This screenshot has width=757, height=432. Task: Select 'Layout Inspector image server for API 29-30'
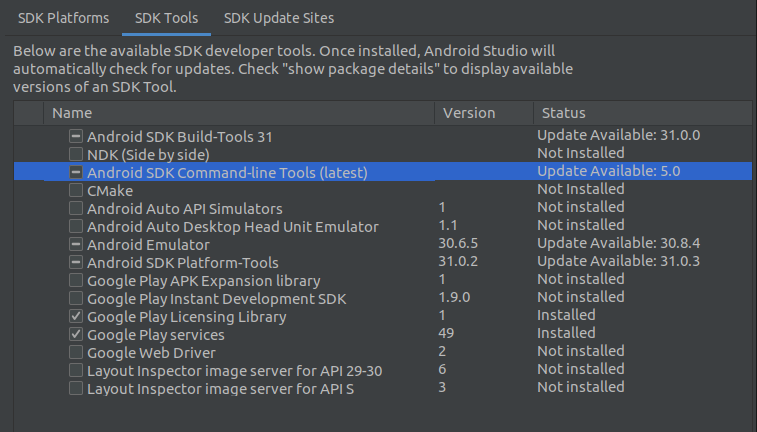(x=235, y=371)
